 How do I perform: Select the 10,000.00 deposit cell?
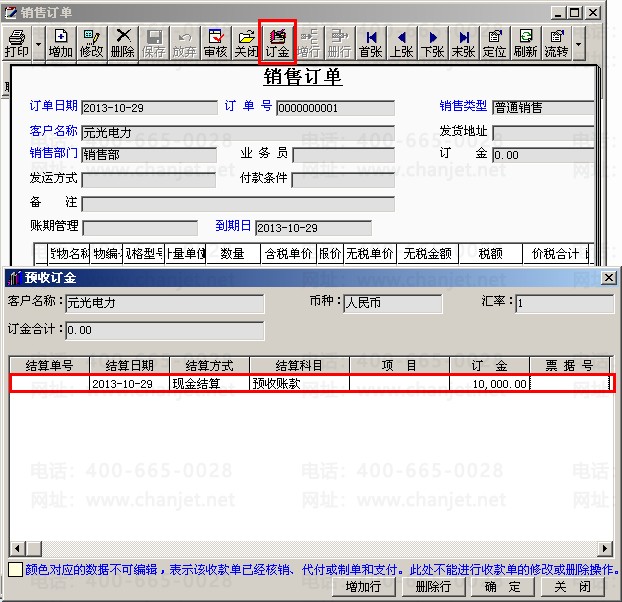pyautogui.click(x=489, y=383)
